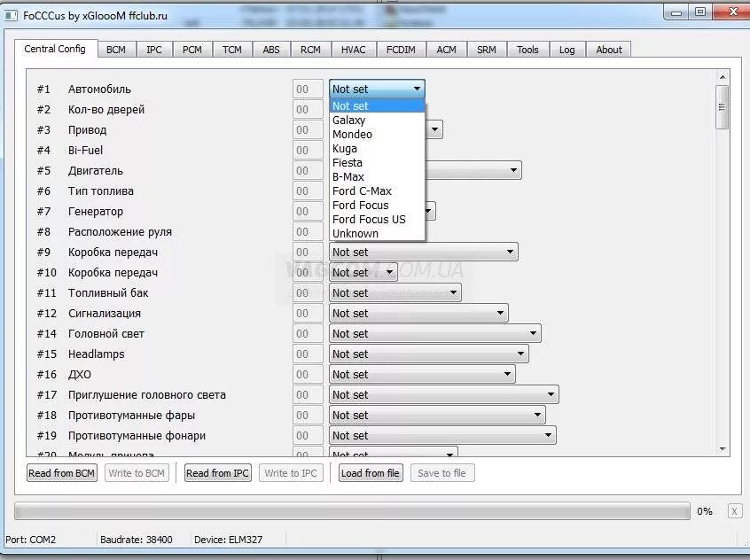
Task: Select Ford C-Max option
Action: [x=377, y=191]
